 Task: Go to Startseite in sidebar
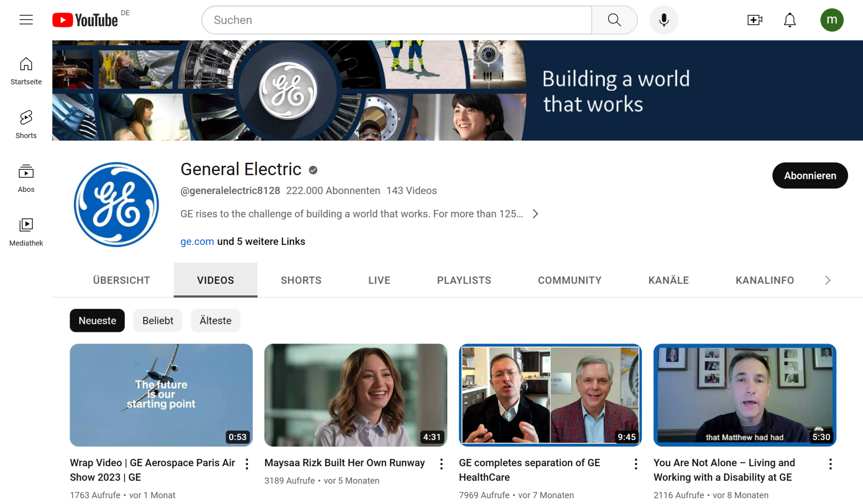click(26, 71)
